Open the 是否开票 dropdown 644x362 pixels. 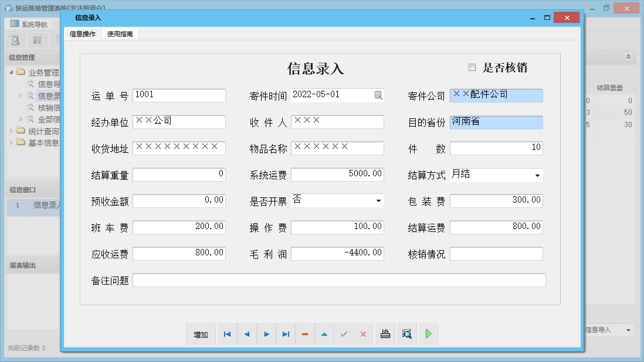pyautogui.click(x=378, y=201)
